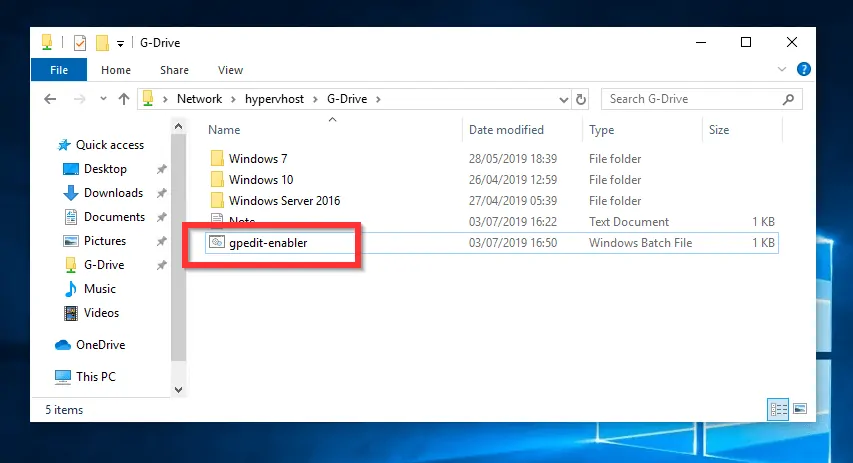The width and height of the screenshot is (853, 463).
Task: Click the Network breadcrumb in address bar
Action: [x=199, y=99]
